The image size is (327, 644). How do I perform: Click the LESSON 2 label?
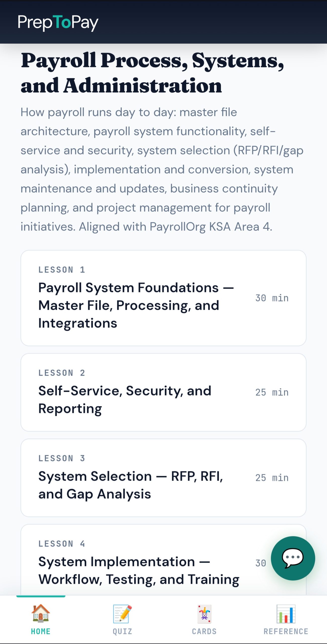tap(62, 373)
